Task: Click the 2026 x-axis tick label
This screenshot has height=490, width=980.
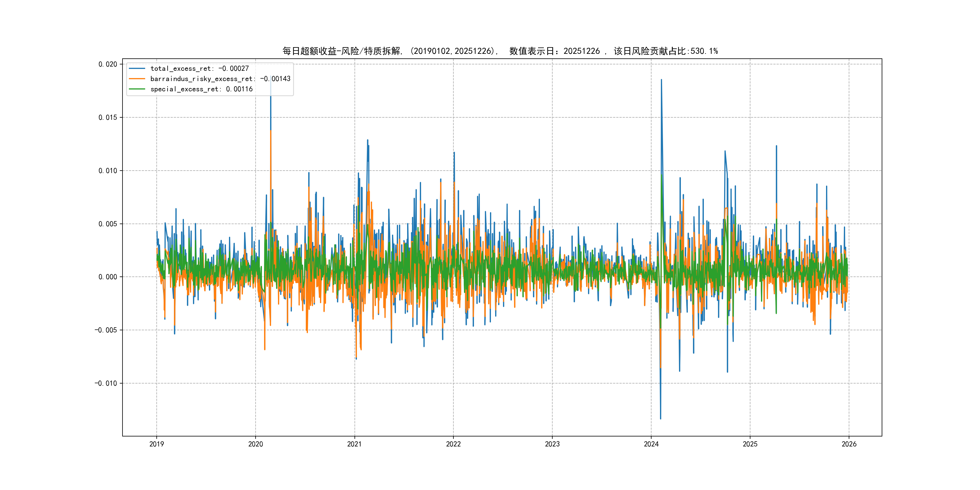Action: (849, 444)
